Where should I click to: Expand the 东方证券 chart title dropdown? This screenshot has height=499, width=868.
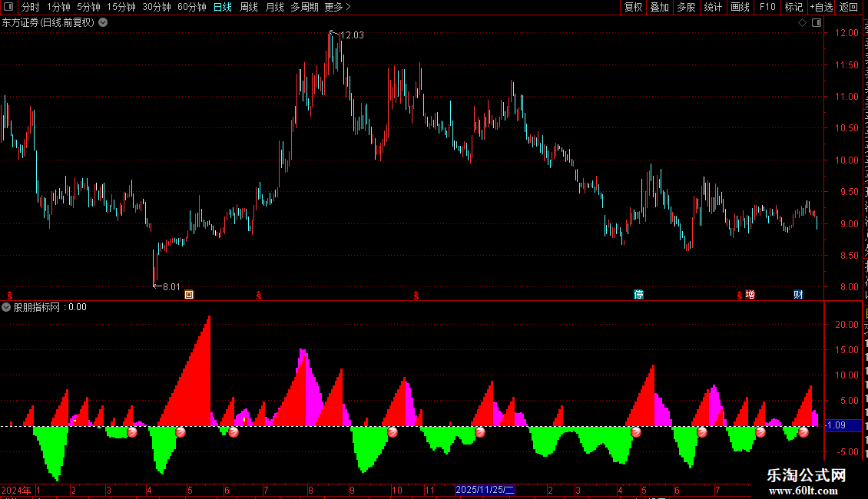[x=103, y=23]
